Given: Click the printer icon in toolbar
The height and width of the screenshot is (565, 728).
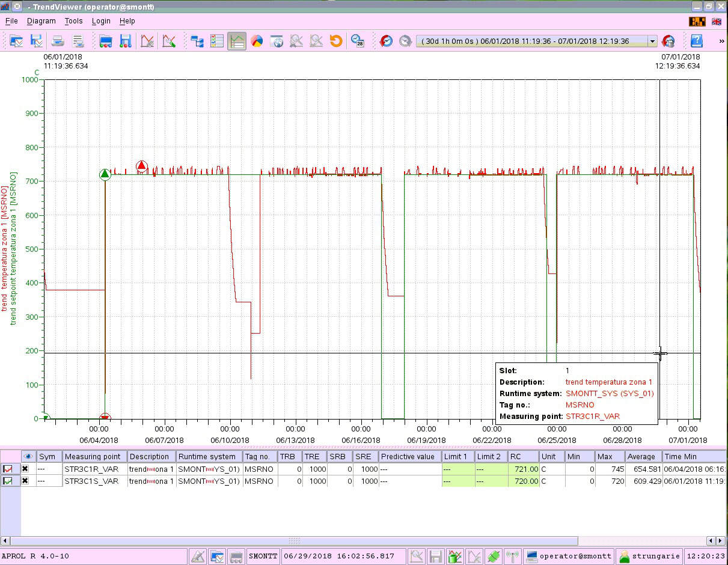Looking at the screenshot, I should [58, 41].
